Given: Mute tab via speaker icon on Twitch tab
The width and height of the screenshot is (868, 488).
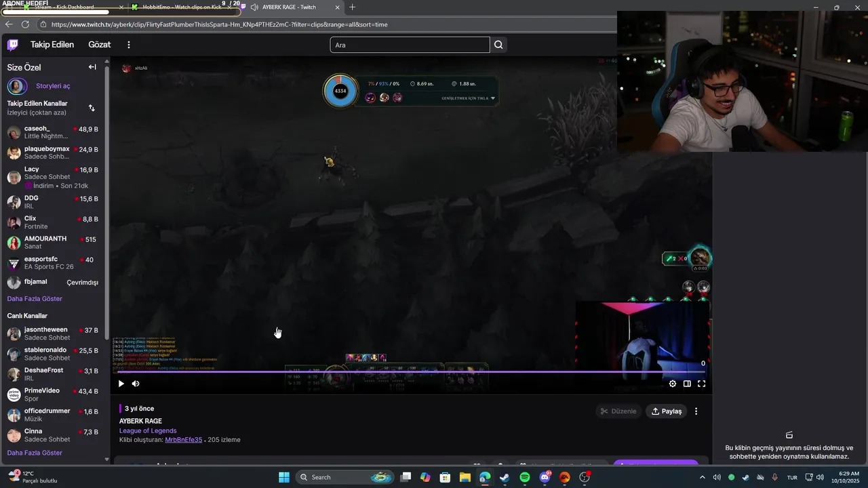Looking at the screenshot, I should pos(254,7).
